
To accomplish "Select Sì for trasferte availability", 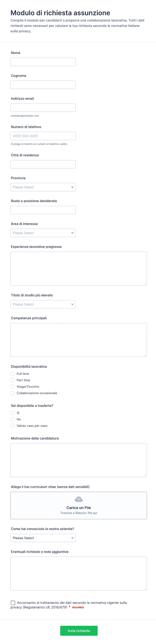I will point(13,413).
